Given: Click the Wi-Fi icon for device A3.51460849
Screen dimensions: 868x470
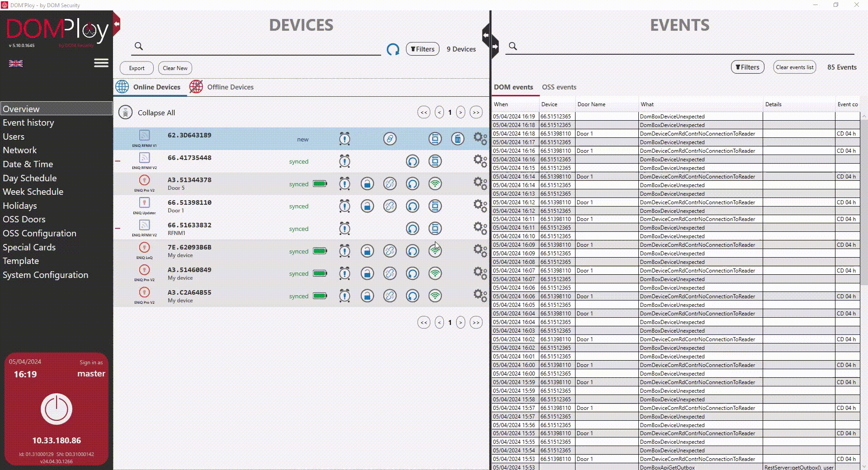Looking at the screenshot, I should [x=435, y=273].
